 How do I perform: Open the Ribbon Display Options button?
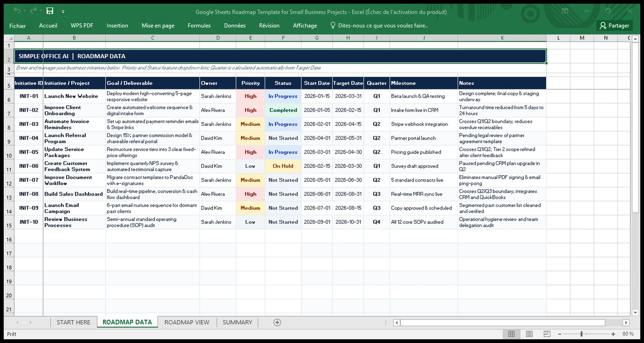[x=565, y=11]
